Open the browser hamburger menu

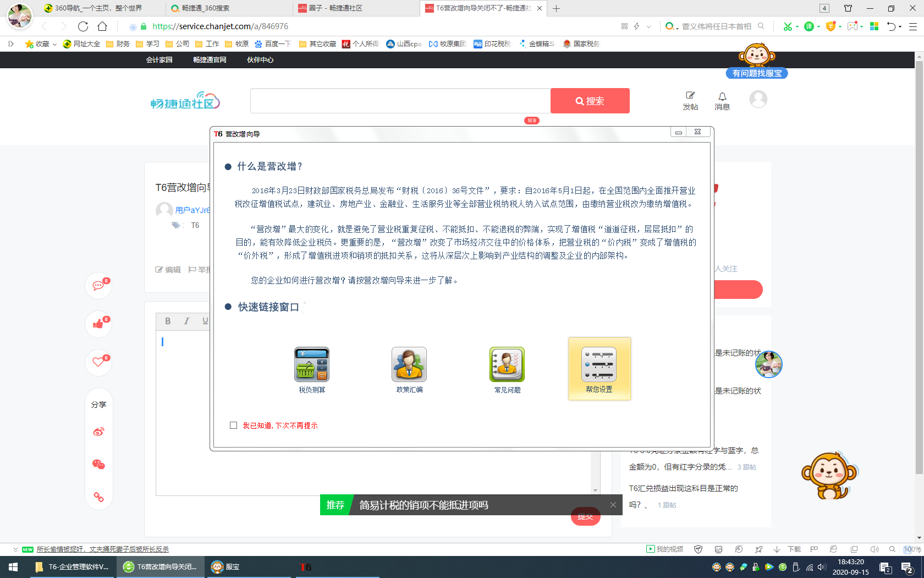point(913,26)
